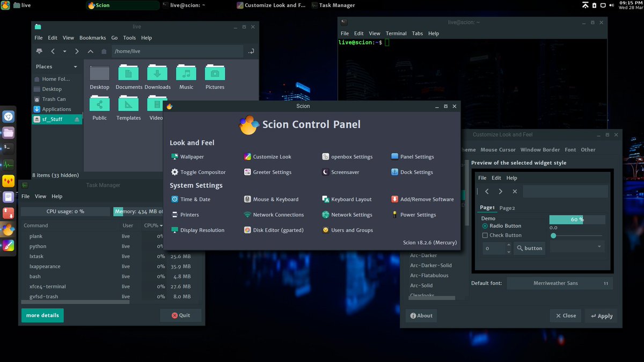Screen dimensions: 644x362
Task: Go back in file manager toolbar
Action: click(53, 51)
